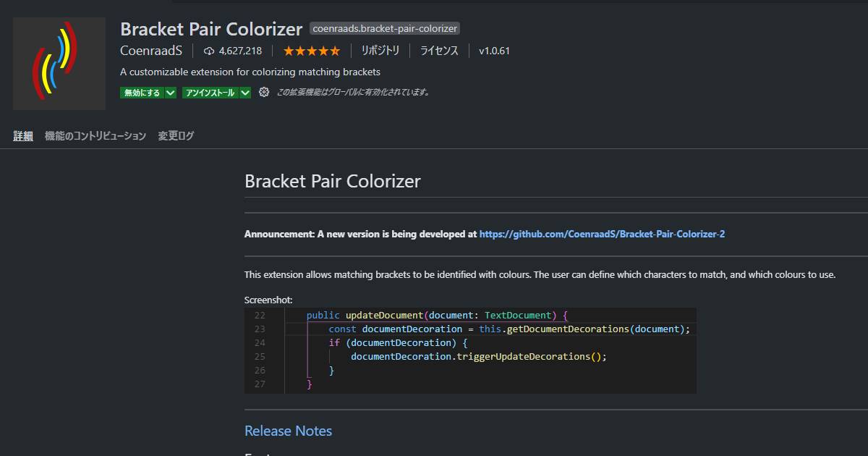Viewport: 868px width, 456px height.
Task: Open the ライセンス (License) link
Action: [439, 51]
